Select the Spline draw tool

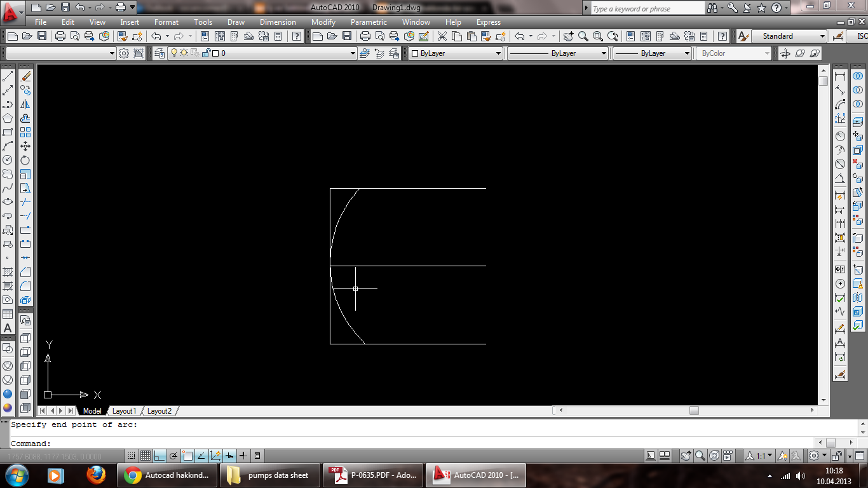8,188
